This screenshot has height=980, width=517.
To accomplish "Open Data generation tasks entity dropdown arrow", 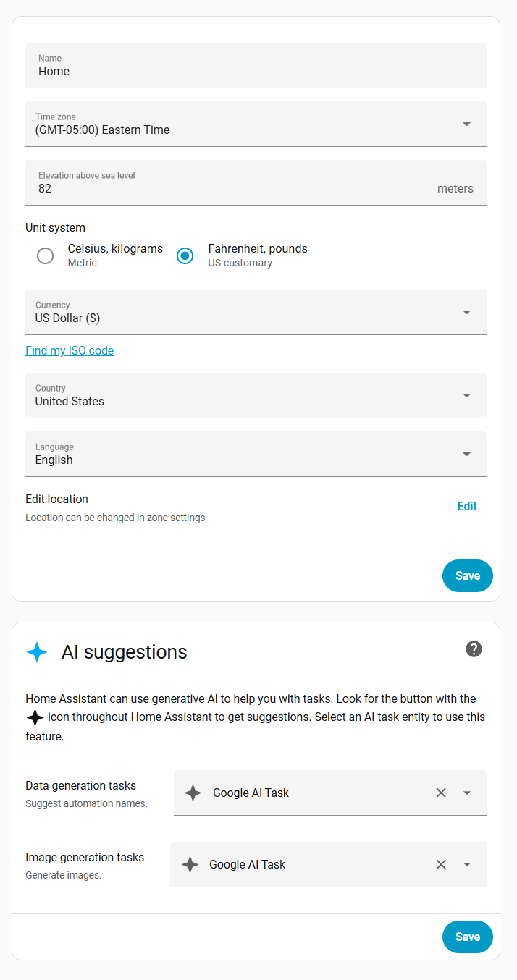I will tap(467, 793).
